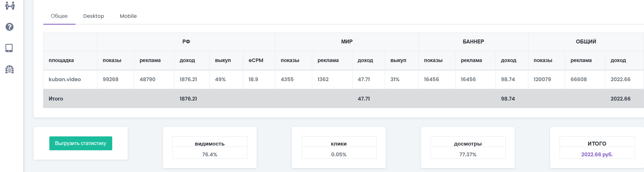Click the striped dome sidebar icon

9,69
